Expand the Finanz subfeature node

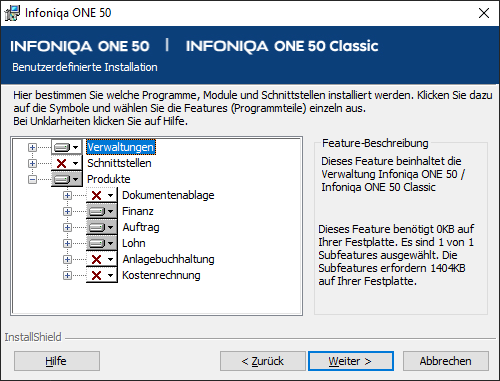pos(67,211)
